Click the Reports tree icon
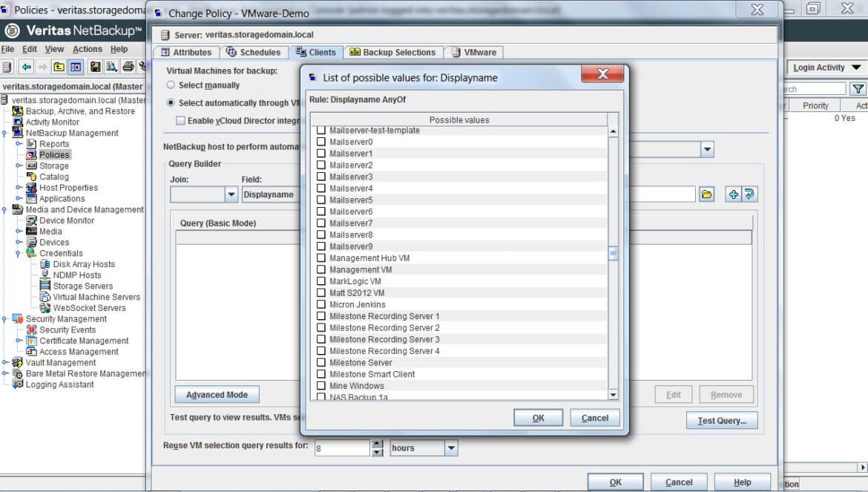 click(32, 144)
